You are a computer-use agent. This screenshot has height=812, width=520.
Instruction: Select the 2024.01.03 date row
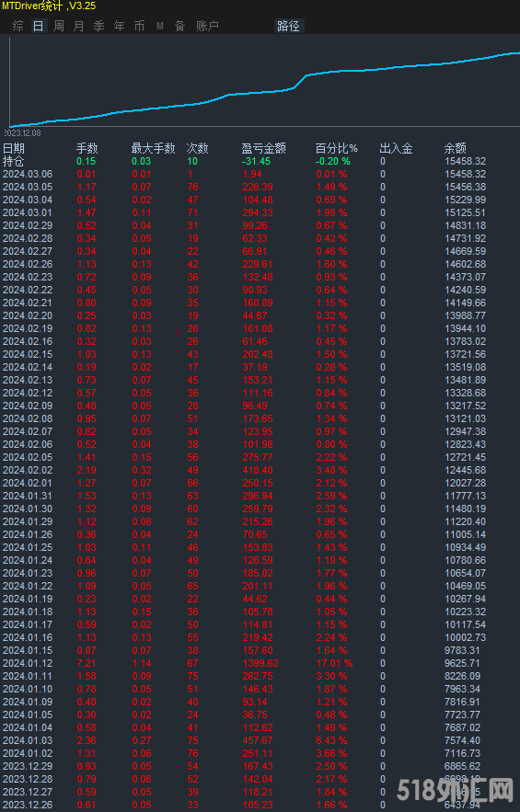[28, 740]
